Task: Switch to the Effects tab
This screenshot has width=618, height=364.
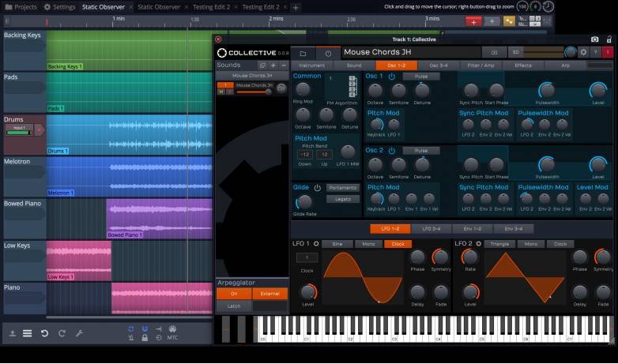Action: pos(523,66)
